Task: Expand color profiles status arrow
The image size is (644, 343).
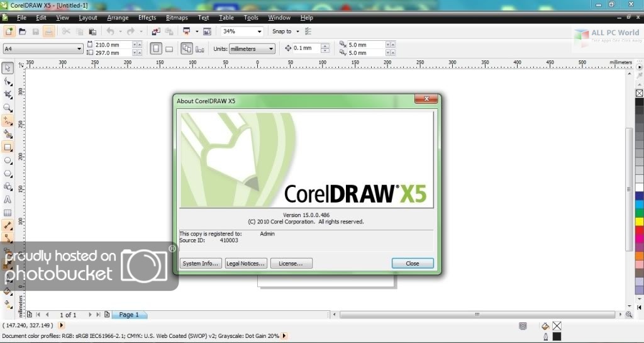Action: tap(284, 336)
